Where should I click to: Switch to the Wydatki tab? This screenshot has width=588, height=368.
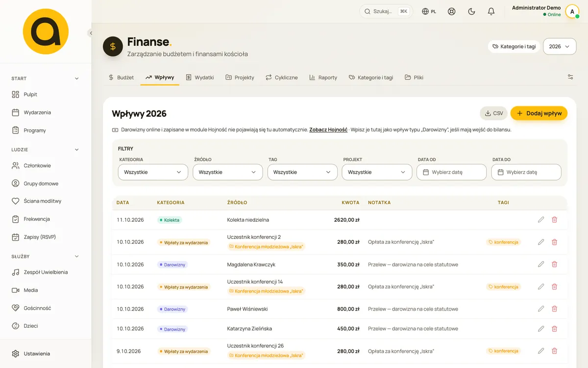[200, 78]
